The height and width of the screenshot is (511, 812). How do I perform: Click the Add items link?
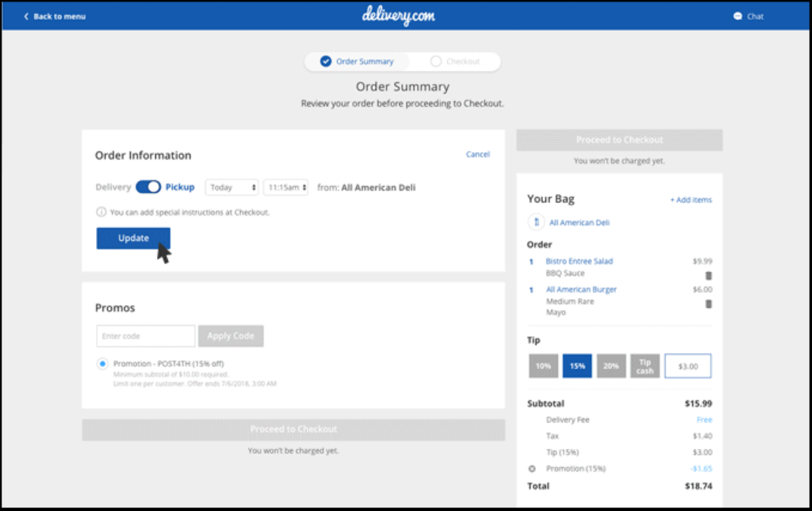coord(691,200)
